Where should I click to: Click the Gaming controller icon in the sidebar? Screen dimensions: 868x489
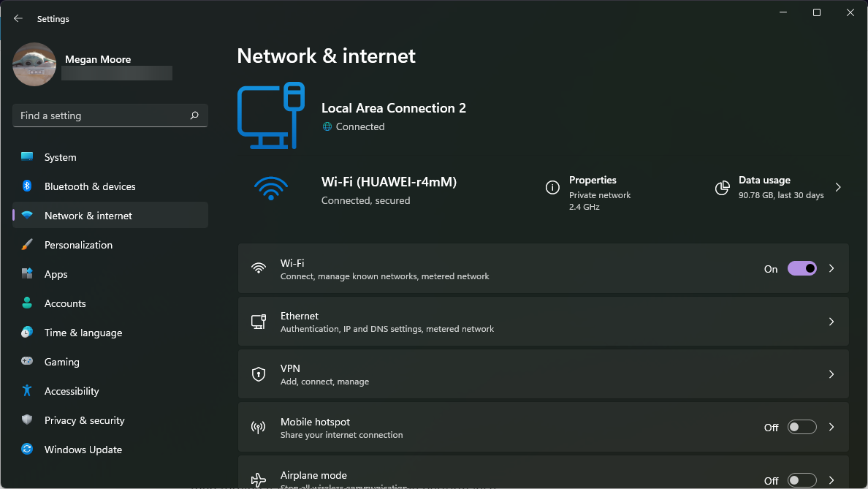pos(28,362)
